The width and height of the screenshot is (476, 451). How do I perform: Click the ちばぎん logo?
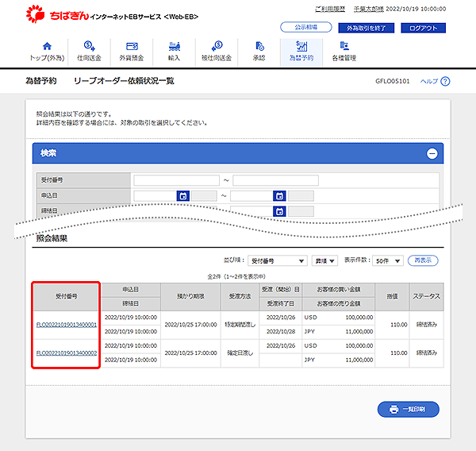point(58,14)
